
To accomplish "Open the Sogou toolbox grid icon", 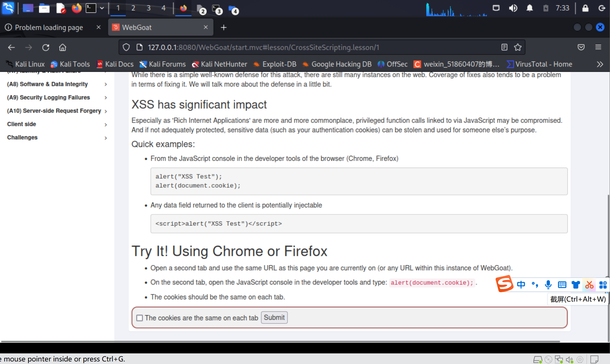I will click(603, 285).
